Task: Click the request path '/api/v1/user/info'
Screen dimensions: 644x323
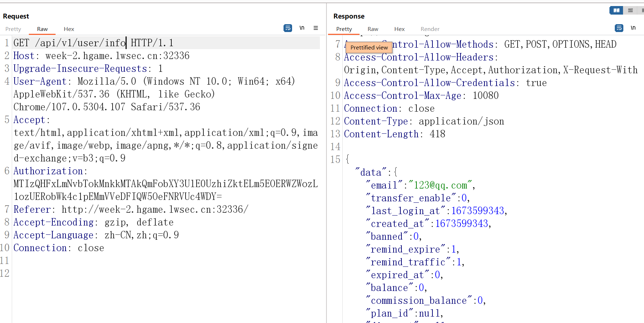Action: click(x=80, y=43)
